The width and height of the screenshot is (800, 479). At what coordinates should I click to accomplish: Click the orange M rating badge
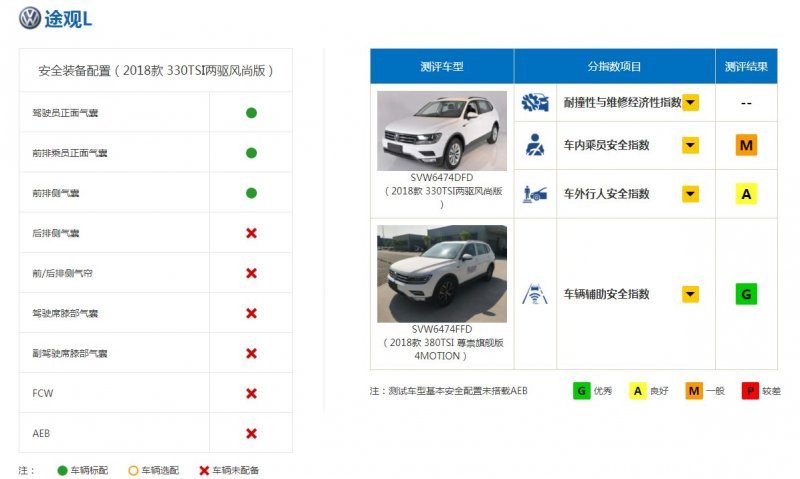746,146
